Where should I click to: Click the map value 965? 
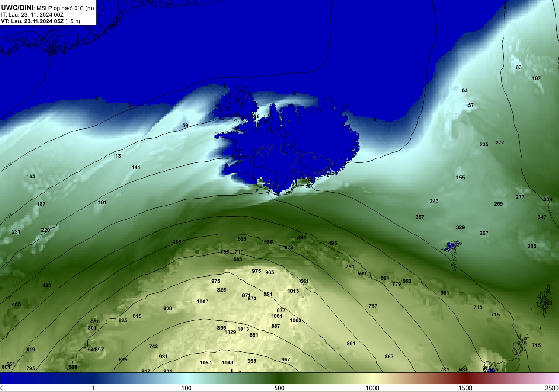(x=269, y=272)
